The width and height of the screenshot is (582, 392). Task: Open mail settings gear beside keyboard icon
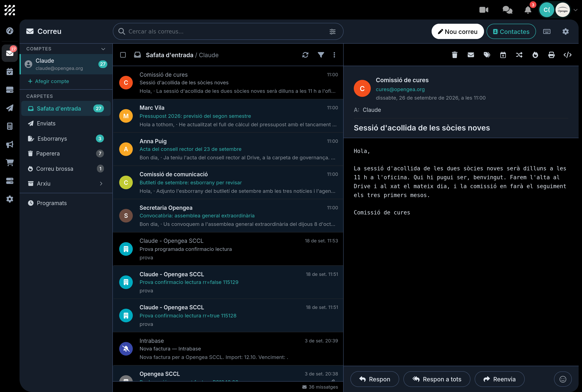(565, 32)
